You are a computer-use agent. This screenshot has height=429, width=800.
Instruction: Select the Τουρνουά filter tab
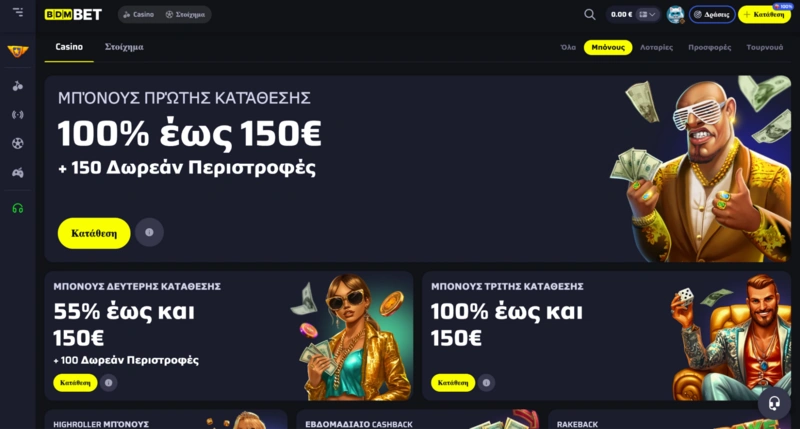pos(764,47)
